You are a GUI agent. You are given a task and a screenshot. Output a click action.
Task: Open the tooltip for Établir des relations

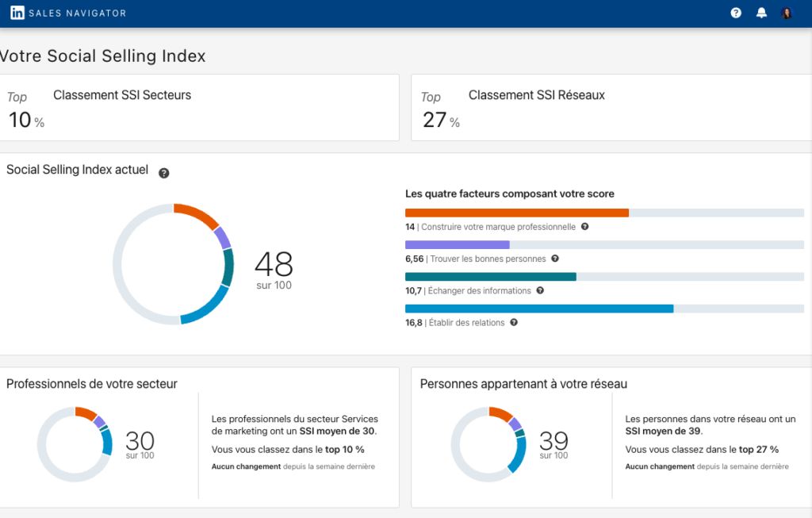coord(513,322)
